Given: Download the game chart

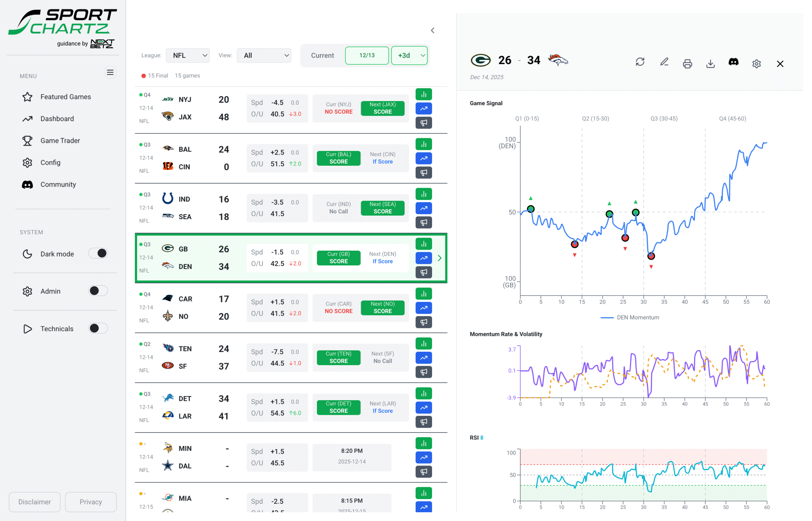Looking at the screenshot, I should click(710, 64).
